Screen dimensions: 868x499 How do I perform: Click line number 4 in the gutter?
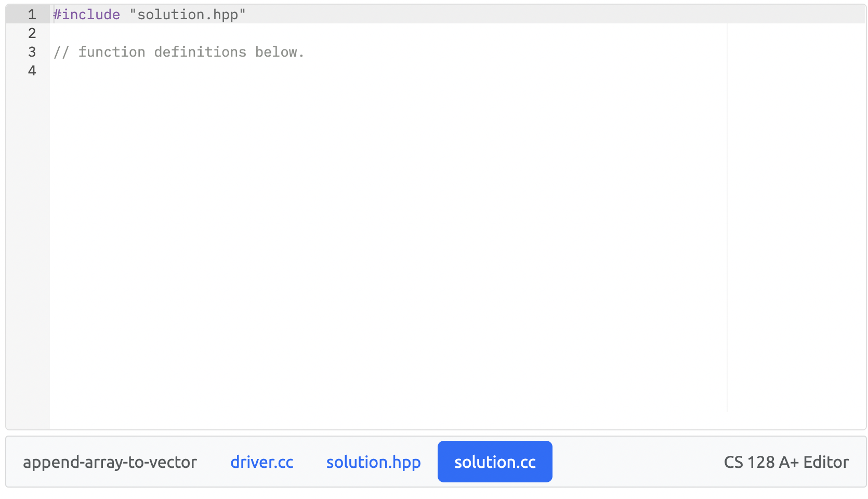pyautogui.click(x=32, y=71)
